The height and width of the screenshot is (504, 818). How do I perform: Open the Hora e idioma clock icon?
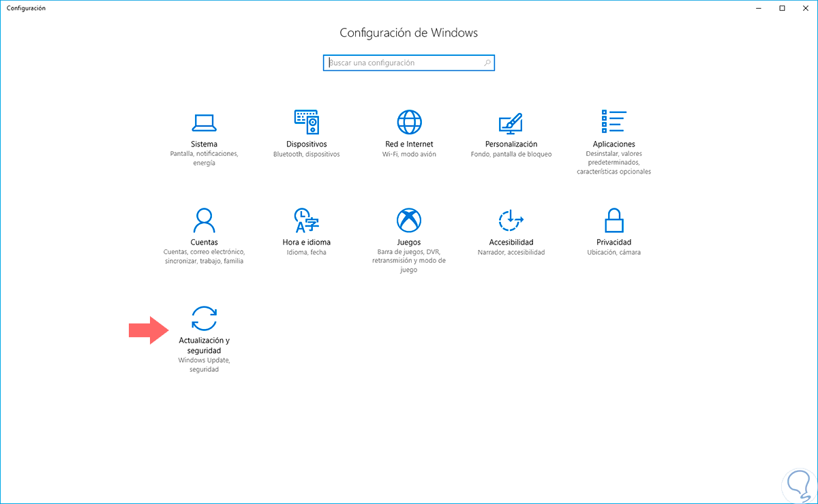(307, 220)
